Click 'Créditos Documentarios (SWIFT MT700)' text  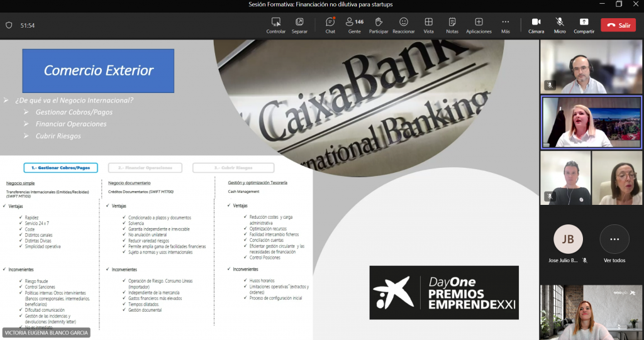pyautogui.click(x=141, y=192)
